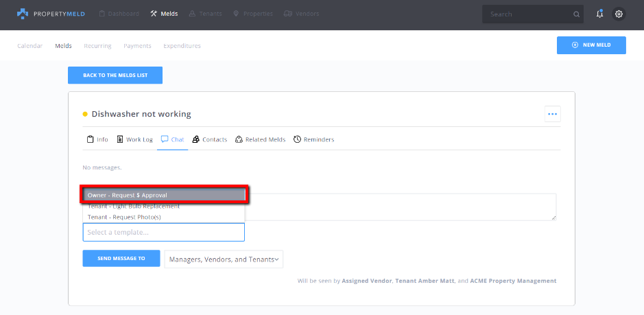The width and height of the screenshot is (644, 315).
Task: Open the settings gear icon
Action: click(619, 14)
